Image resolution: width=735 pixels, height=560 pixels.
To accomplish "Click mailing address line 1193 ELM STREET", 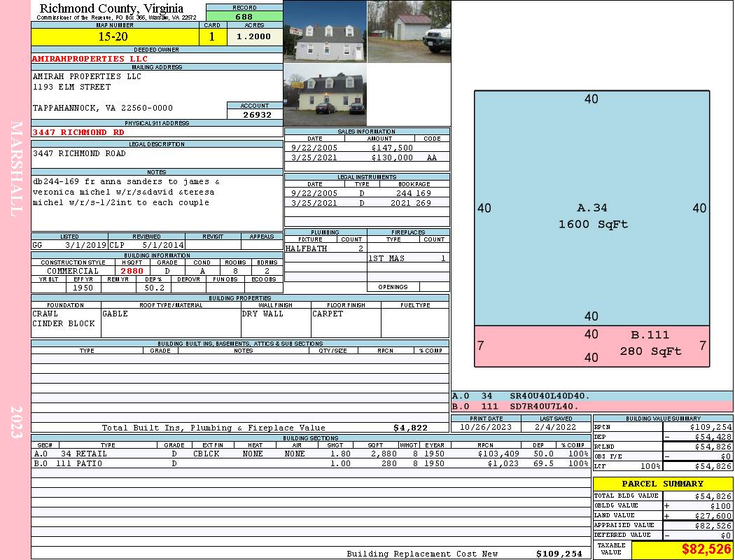I will click(x=71, y=87).
